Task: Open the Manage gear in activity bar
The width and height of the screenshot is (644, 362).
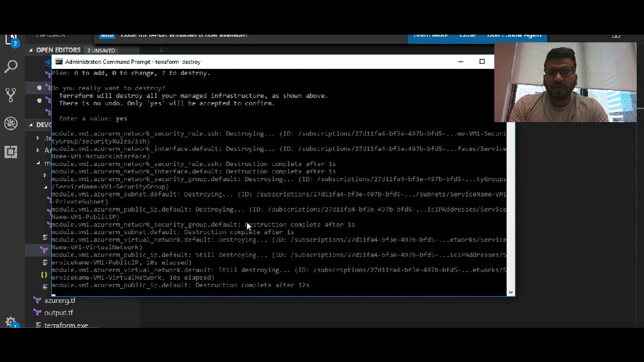Action: [x=11, y=322]
